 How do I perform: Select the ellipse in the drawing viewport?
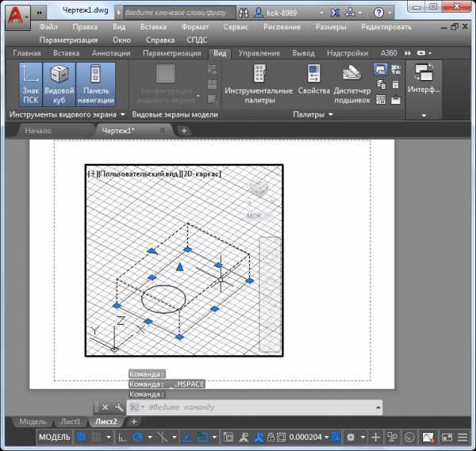(163, 298)
